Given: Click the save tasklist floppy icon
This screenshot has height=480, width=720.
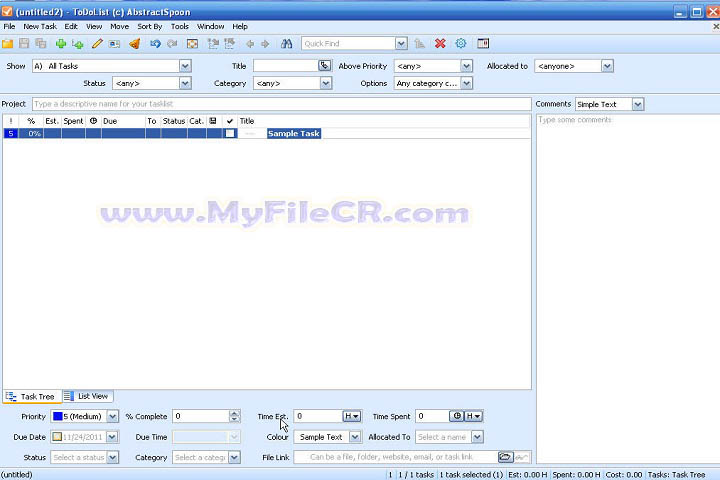Looking at the screenshot, I should click(x=24, y=44).
